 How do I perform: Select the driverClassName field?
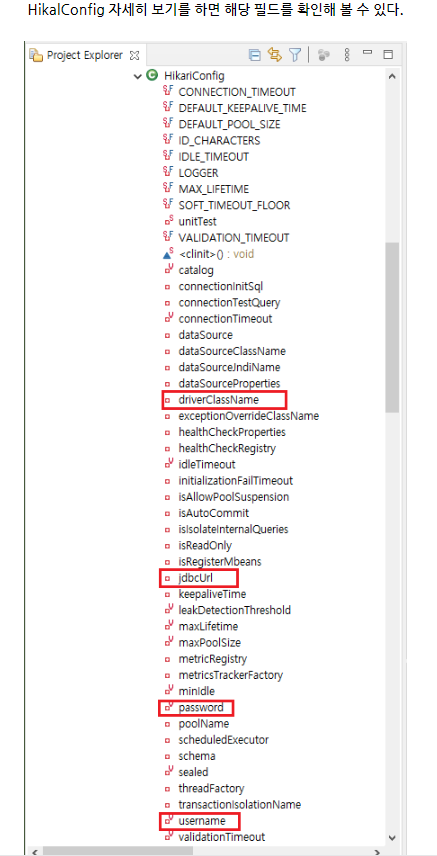(x=218, y=400)
